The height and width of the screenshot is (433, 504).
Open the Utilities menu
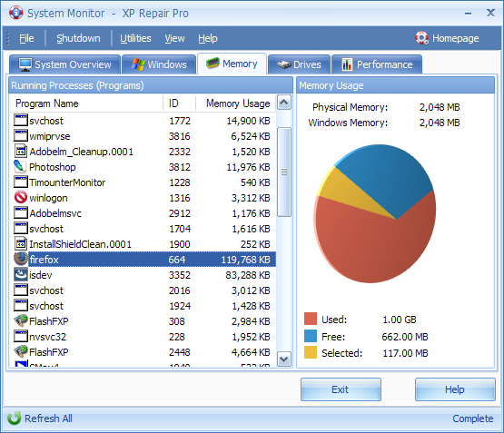tap(135, 38)
